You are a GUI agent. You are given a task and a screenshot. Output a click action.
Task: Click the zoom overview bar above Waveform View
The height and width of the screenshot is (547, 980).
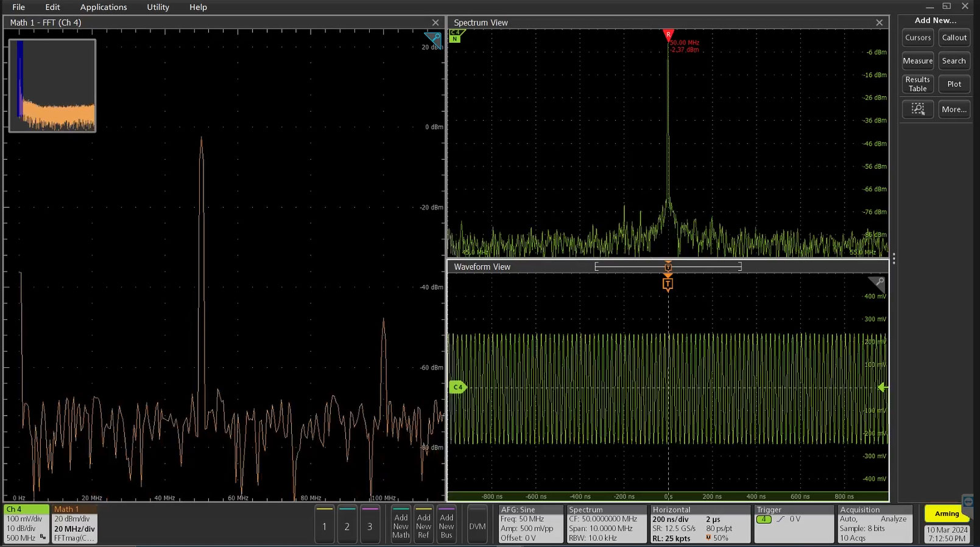click(x=668, y=266)
